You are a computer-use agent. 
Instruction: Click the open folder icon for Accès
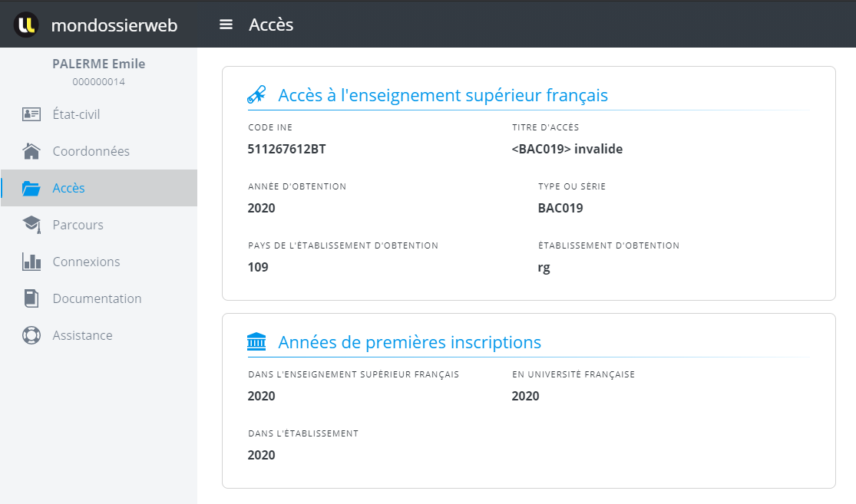(x=31, y=188)
